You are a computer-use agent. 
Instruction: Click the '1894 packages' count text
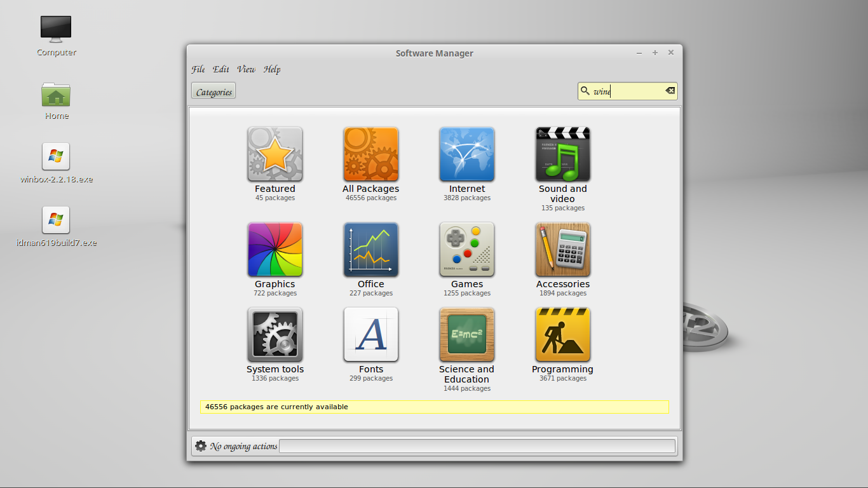(x=563, y=294)
